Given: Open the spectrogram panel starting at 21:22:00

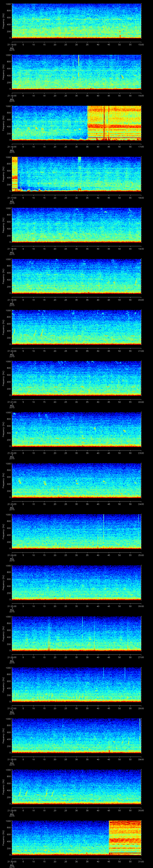Looking at the screenshot, I should (x=77, y=430).
